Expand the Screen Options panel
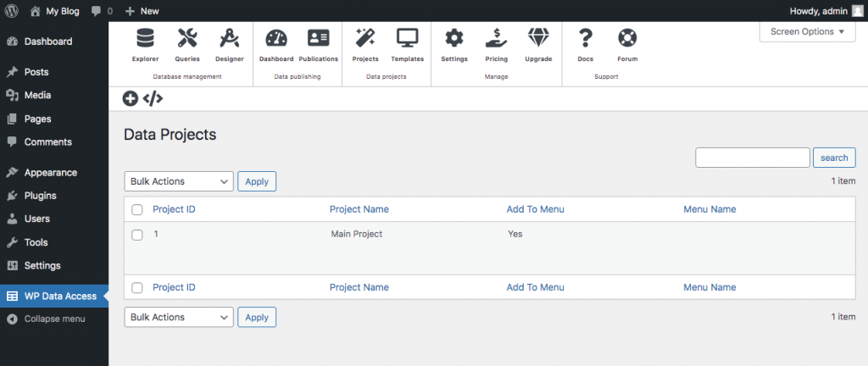 (807, 32)
